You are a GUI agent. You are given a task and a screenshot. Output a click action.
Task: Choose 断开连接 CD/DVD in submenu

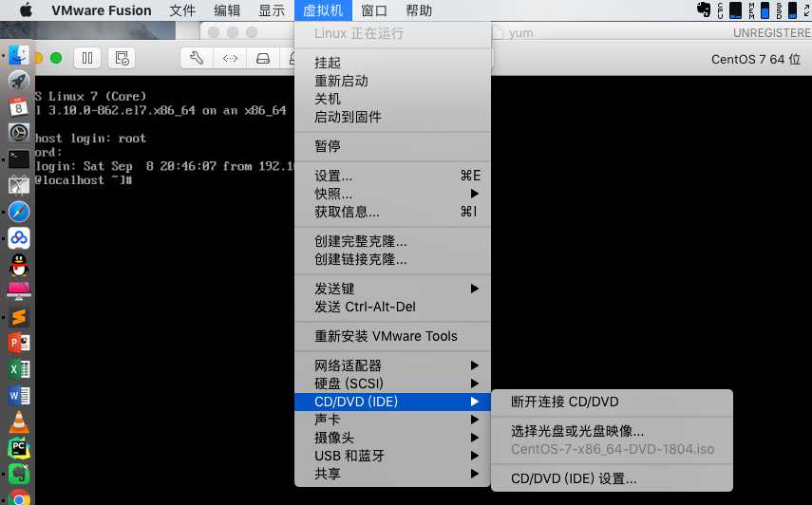pos(612,402)
